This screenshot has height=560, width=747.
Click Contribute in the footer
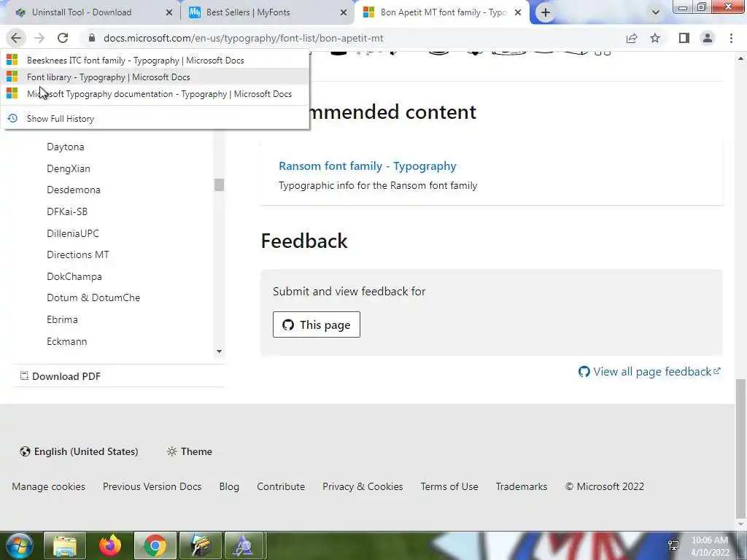pos(281,486)
